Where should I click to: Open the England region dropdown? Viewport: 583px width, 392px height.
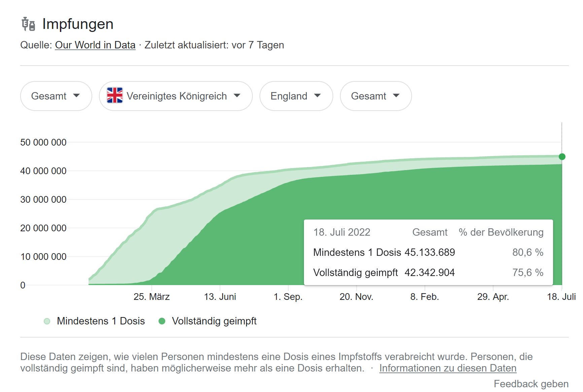tap(296, 96)
